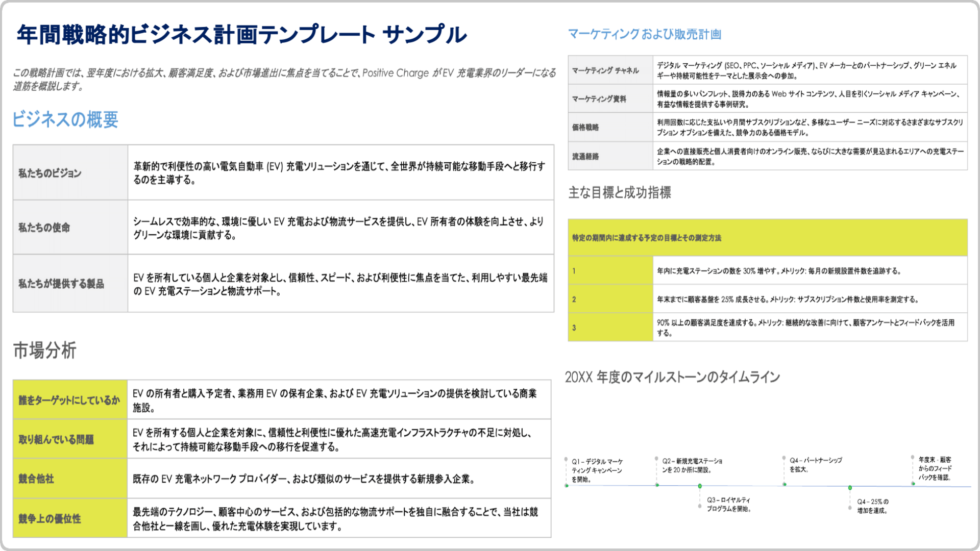Click the Q1 デジタル マーケティング キャンペーン milestone
Image resolution: width=980 pixels, height=551 pixels.
coord(597,470)
